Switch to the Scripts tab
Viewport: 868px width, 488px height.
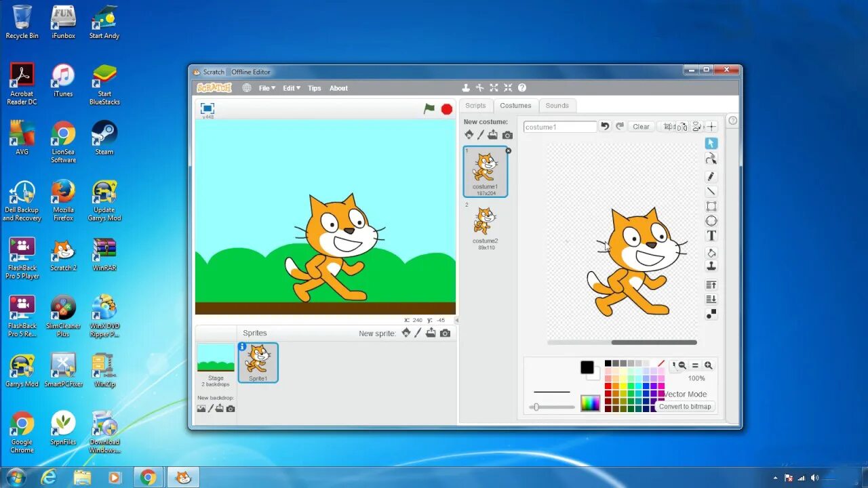point(475,106)
